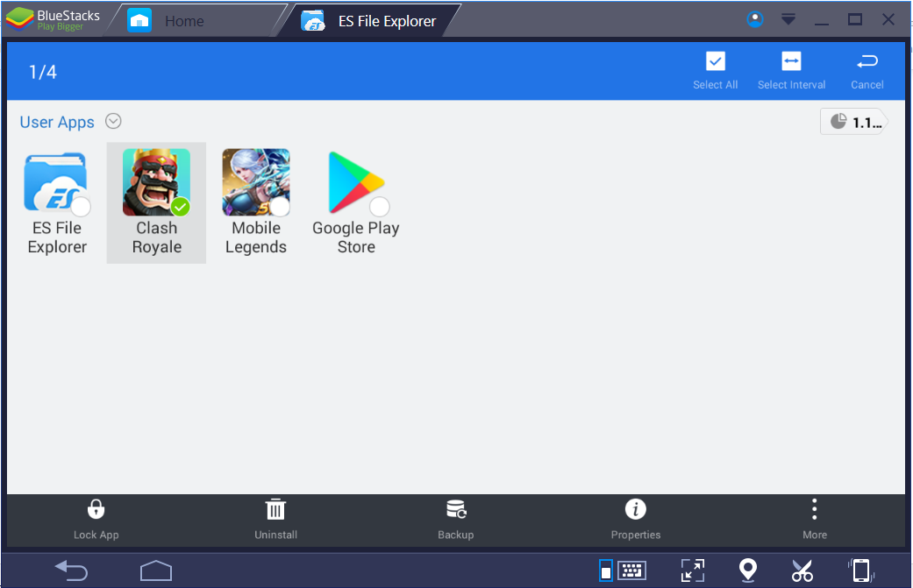Select the Google Play Store app icon

356,182
